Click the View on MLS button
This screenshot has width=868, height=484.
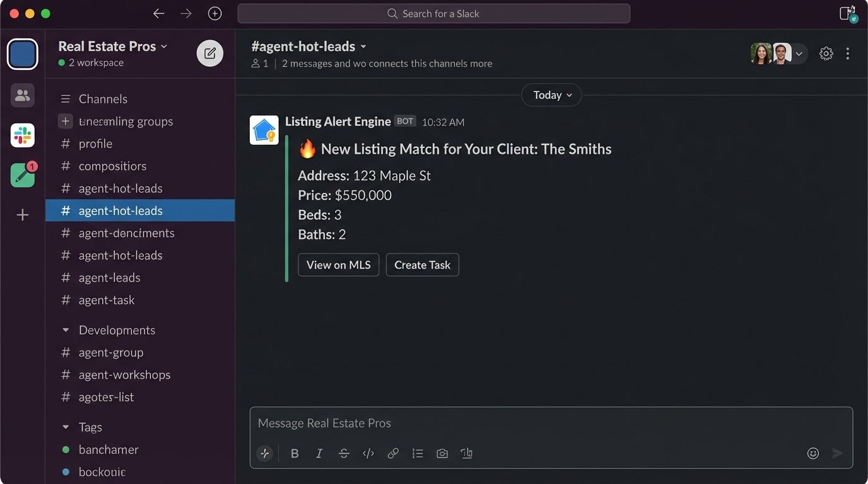point(338,265)
